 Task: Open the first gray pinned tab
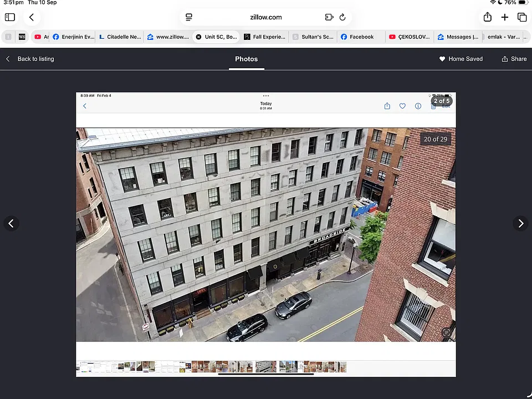click(8, 37)
